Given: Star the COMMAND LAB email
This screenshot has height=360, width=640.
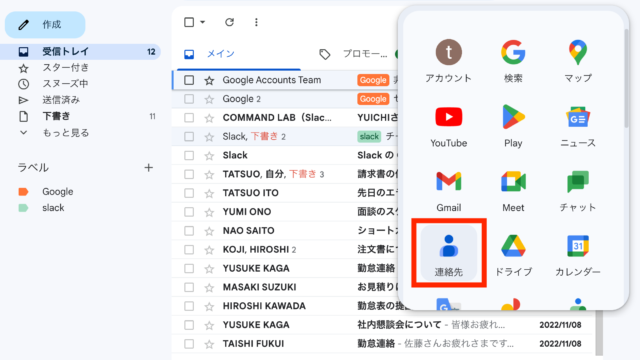Looking at the screenshot, I should [x=209, y=118].
